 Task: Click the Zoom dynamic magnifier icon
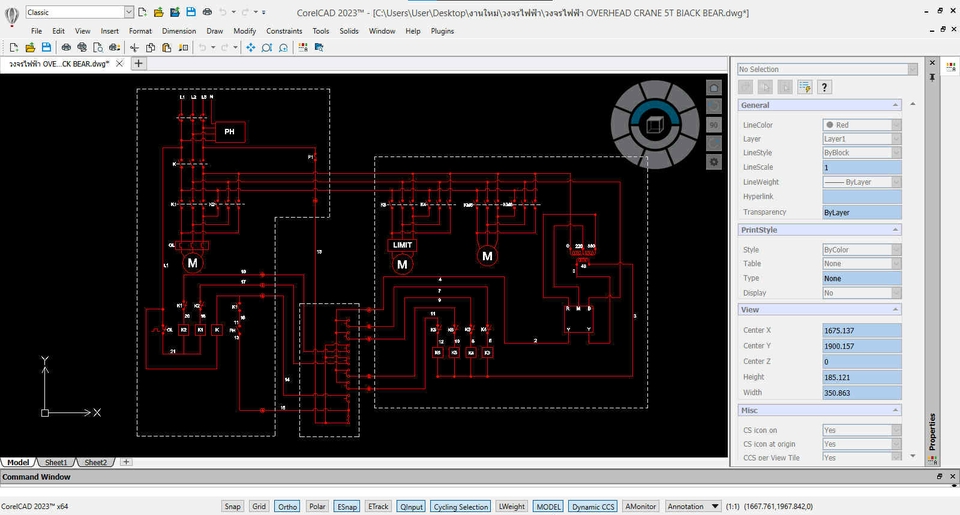(x=267, y=47)
